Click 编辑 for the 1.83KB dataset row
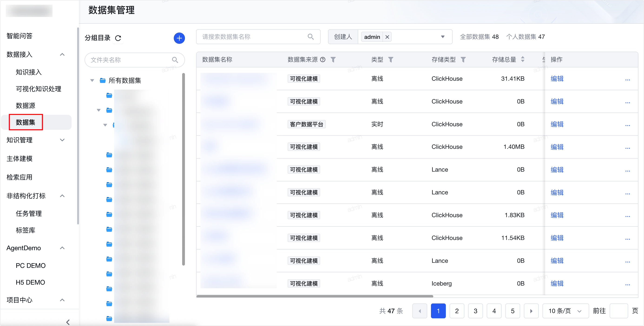This screenshot has height=326, width=644. [x=557, y=215]
